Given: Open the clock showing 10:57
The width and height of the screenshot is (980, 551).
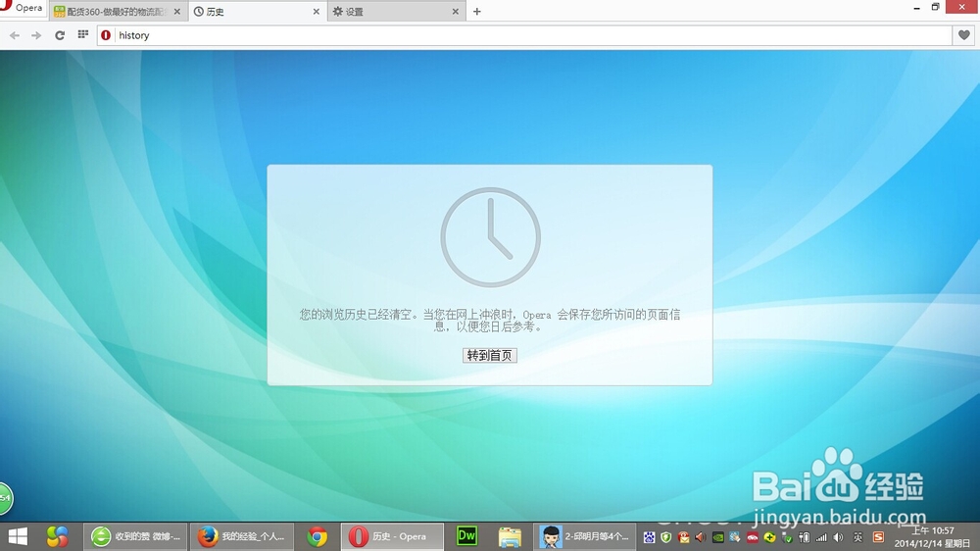Looking at the screenshot, I should point(932,536).
